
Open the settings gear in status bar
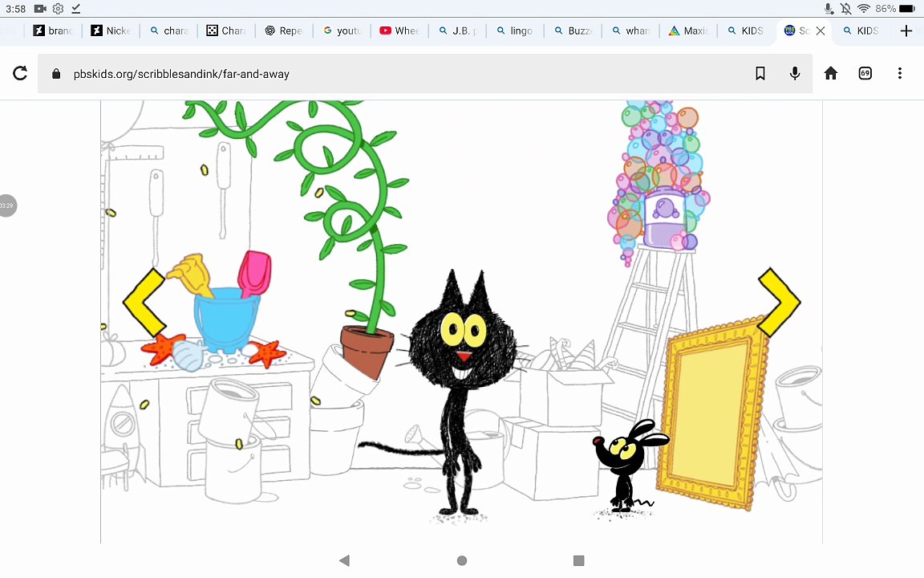tap(58, 8)
